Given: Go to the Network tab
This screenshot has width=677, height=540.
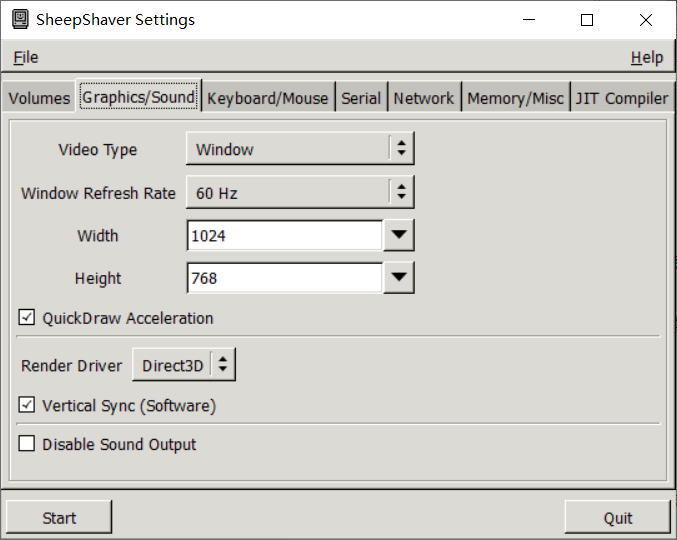Looking at the screenshot, I should tap(423, 98).
